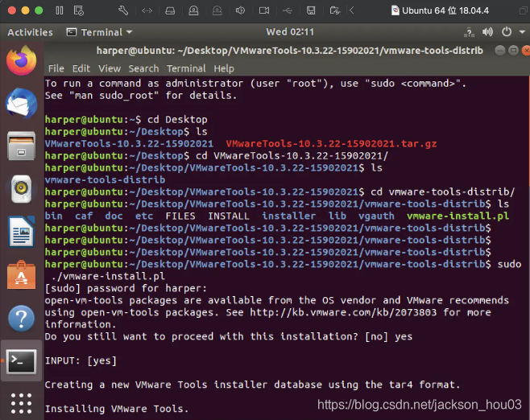Image resolution: width=530 pixels, height=420 pixels.
Task: Open the File menu in Terminal
Action: click(56, 68)
